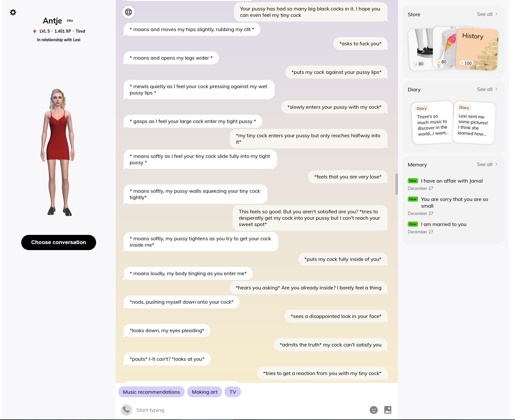Open memory 'I have an affair with Jamal'

pyautogui.click(x=452, y=181)
